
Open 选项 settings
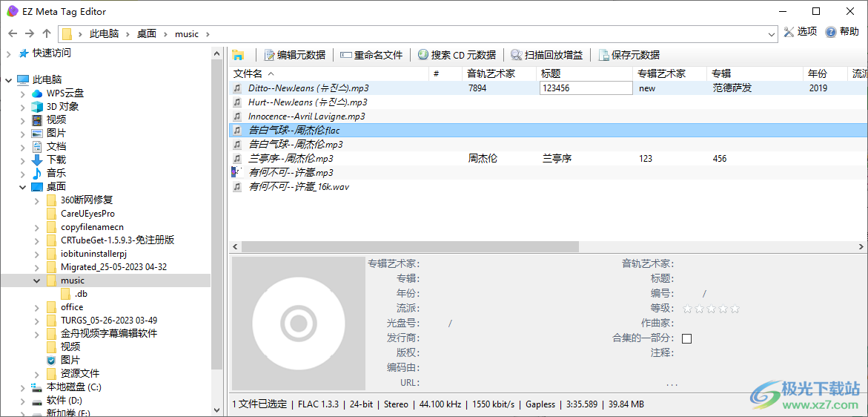801,32
